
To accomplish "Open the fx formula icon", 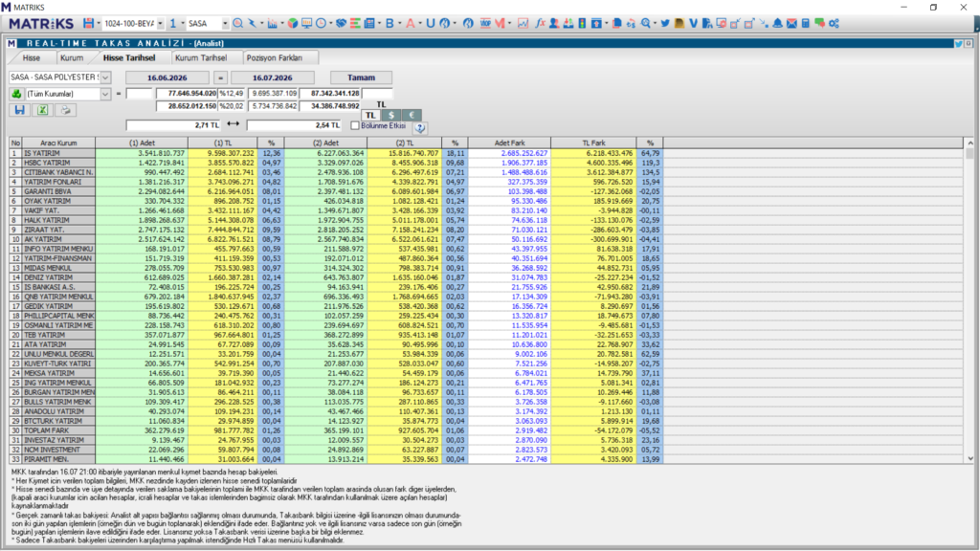I will point(540,23).
